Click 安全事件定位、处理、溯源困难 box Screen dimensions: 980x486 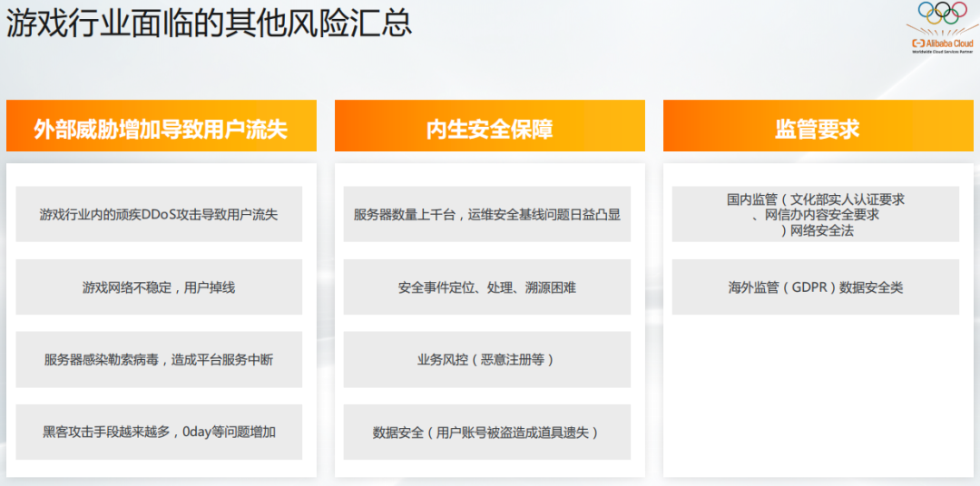487,287
